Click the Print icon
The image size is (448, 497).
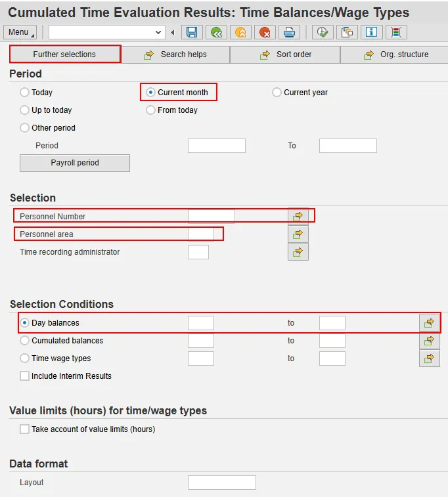(289, 32)
